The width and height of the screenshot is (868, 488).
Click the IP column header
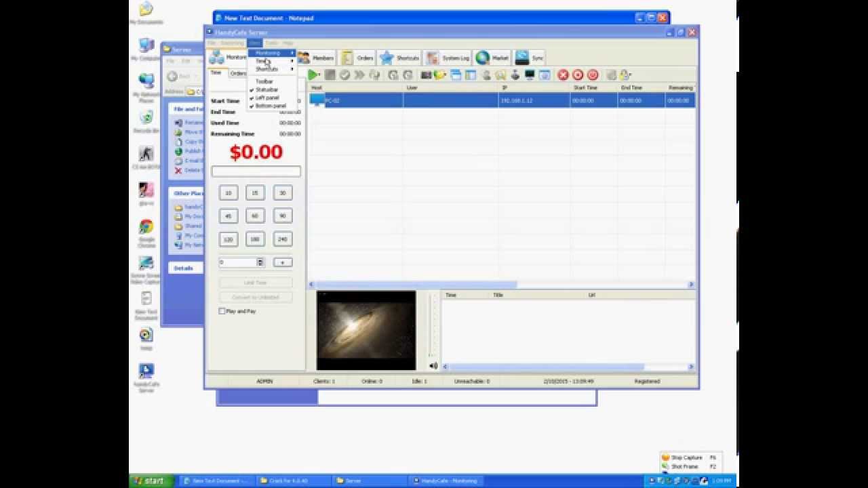(534, 87)
